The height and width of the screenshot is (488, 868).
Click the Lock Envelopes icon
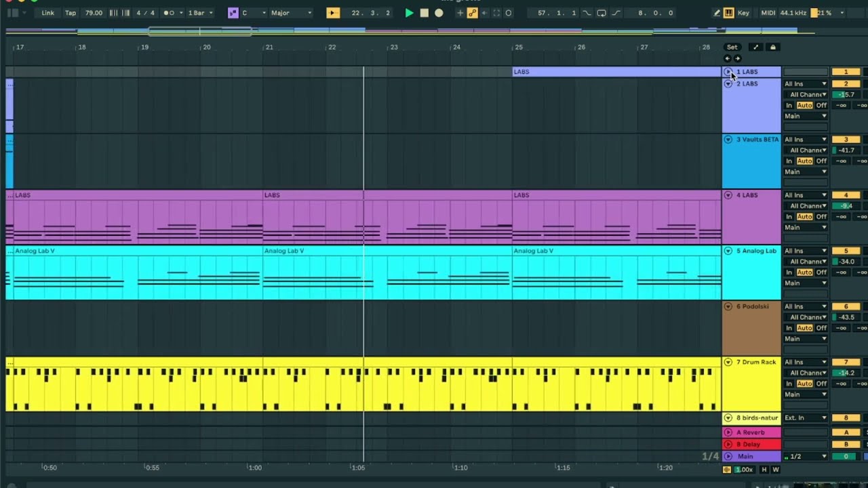[x=772, y=47]
